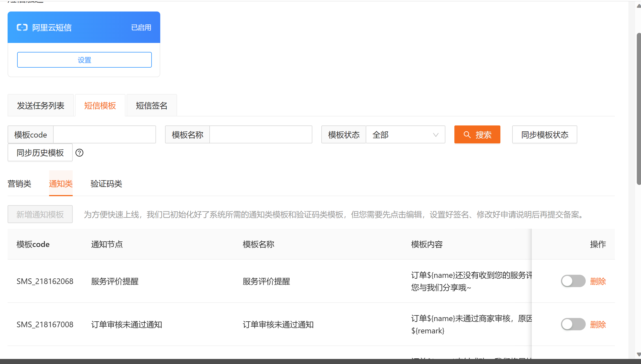
Task: Click the 设置 button for 阿里云短信
Action: [84, 60]
